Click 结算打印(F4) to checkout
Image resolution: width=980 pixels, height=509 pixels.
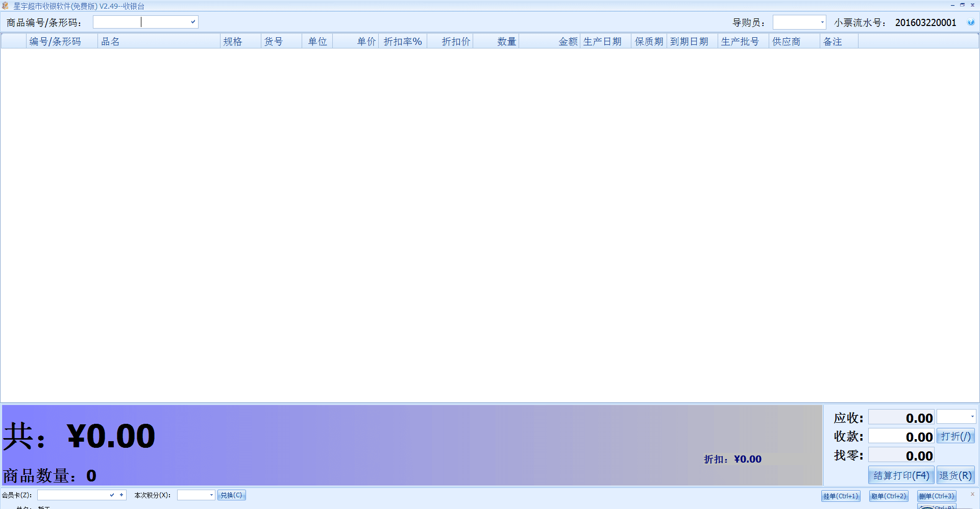pos(901,475)
